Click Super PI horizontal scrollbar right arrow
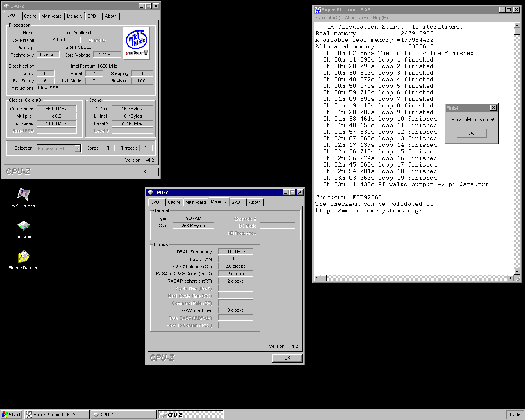This screenshot has width=525, height=420. coord(511,278)
